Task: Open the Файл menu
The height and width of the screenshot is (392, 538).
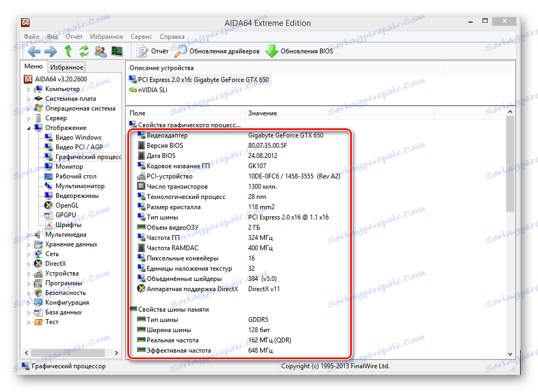Action: pyautogui.click(x=31, y=36)
